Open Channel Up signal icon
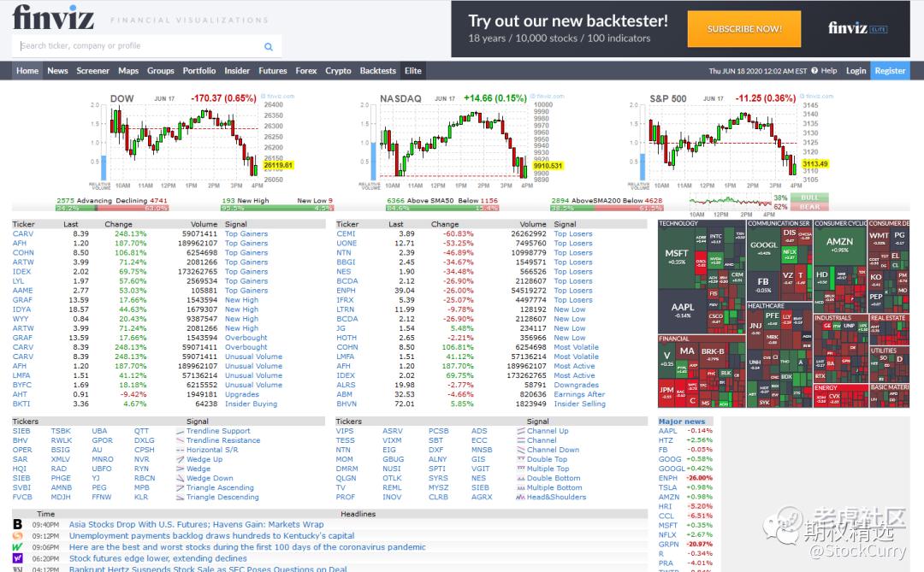Viewport: 924px width, 572px height. tap(521, 431)
